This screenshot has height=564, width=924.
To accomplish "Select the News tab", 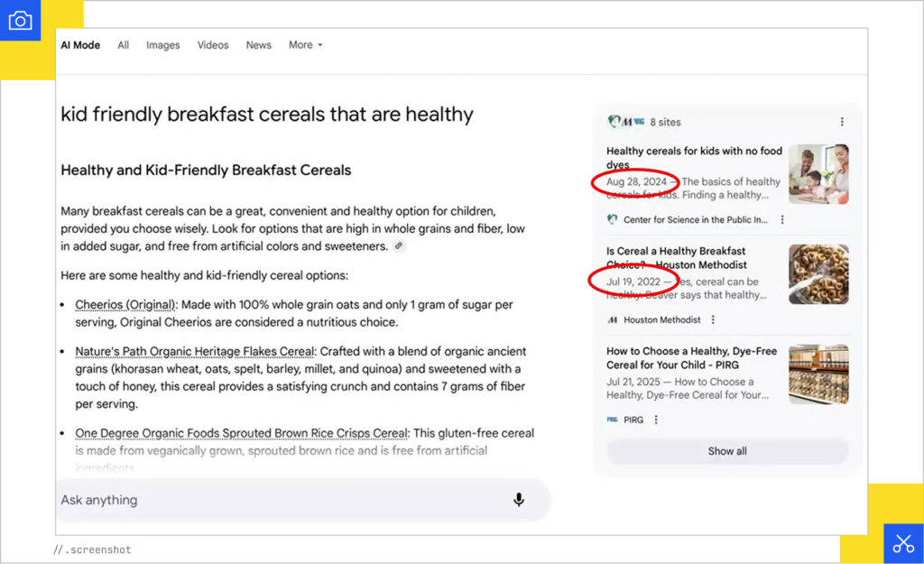I will click(259, 45).
